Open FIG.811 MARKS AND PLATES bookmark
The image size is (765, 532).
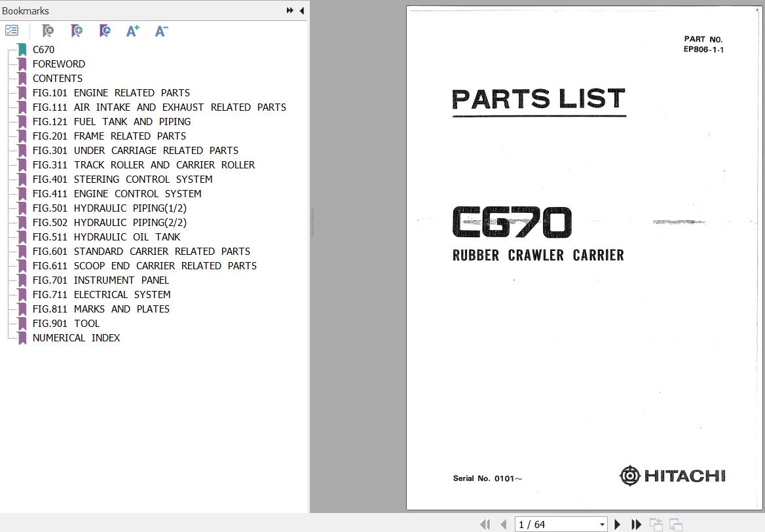tap(101, 309)
